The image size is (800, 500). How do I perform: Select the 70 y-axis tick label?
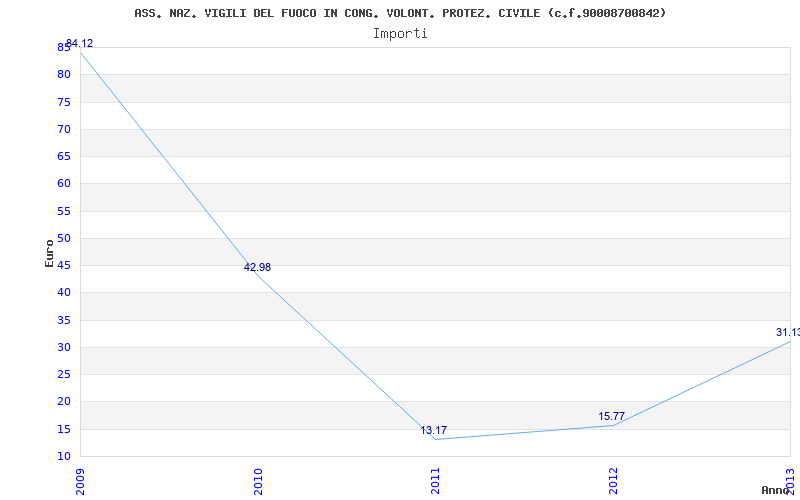click(63, 129)
